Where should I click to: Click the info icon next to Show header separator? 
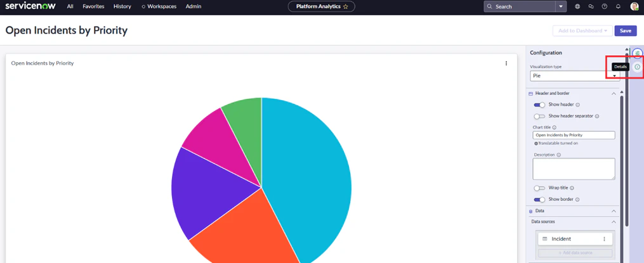[x=597, y=116]
